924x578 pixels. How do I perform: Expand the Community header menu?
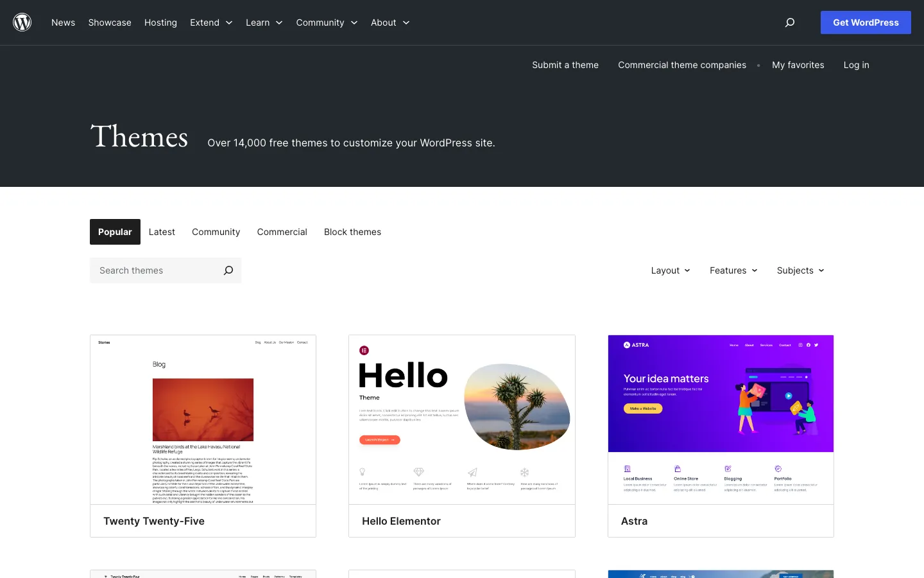327,22
